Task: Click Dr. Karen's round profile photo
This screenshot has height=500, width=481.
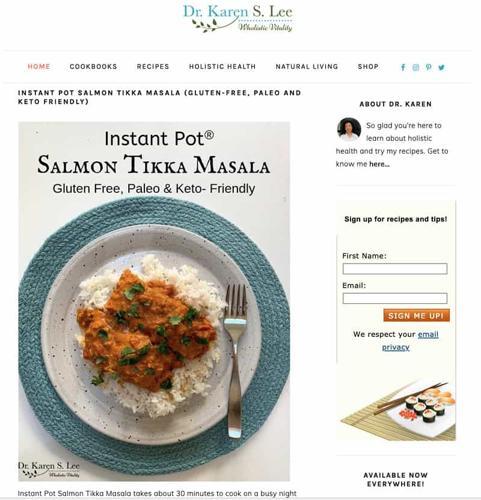Action: (349, 129)
